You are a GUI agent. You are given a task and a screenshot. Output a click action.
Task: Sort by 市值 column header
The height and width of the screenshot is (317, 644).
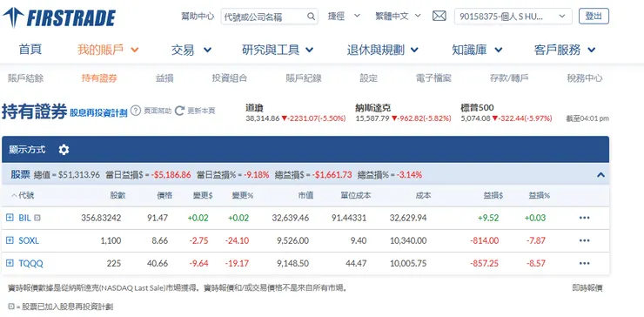pos(305,195)
